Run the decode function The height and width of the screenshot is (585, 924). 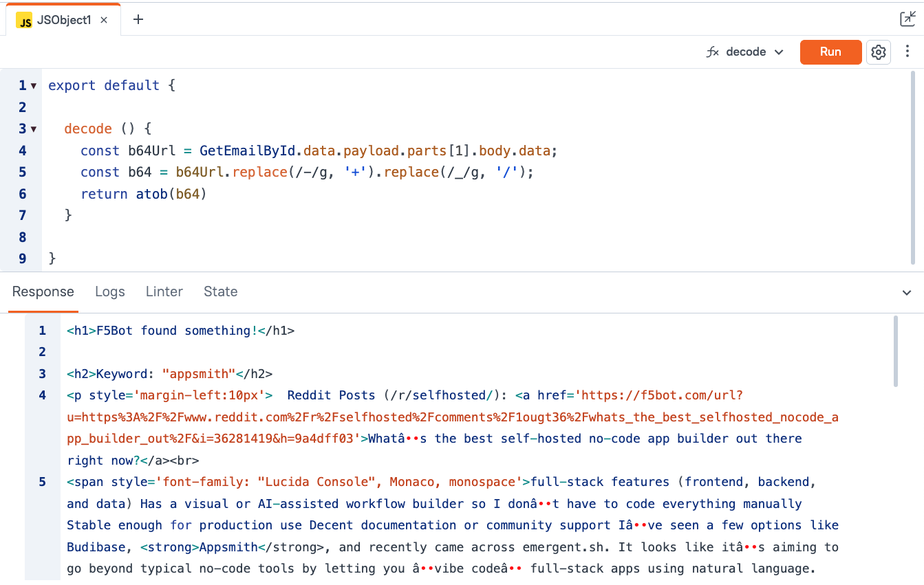(x=830, y=52)
